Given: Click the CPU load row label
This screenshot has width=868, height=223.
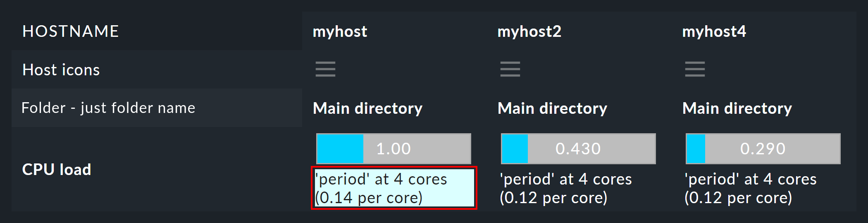Looking at the screenshot, I should [x=57, y=170].
